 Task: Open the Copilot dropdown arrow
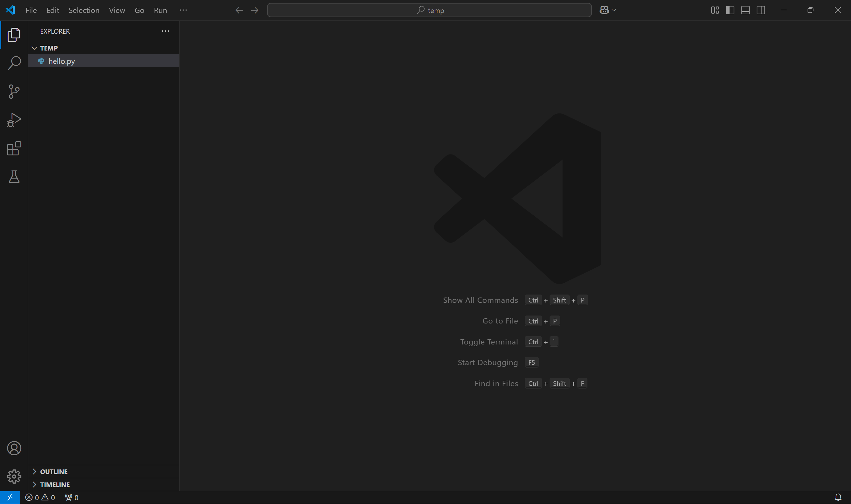pyautogui.click(x=614, y=10)
